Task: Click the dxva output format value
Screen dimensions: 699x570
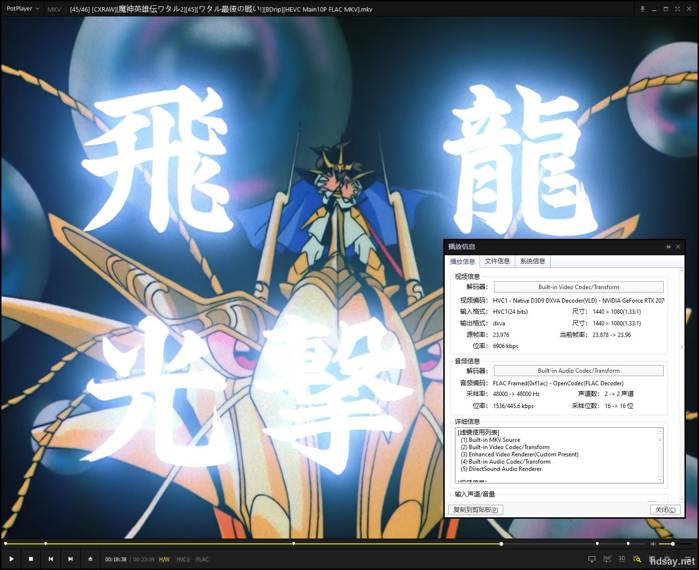Action: (499, 324)
